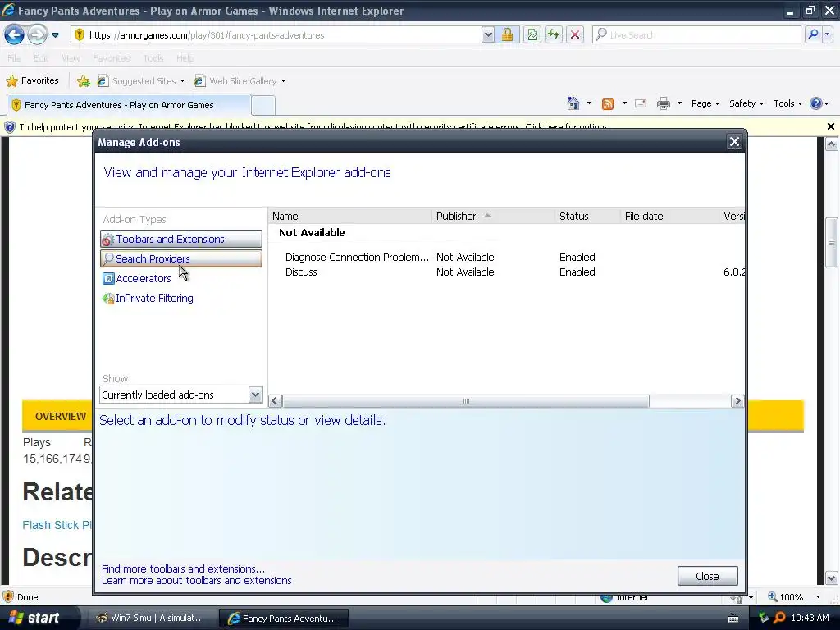Screen dimensions: 840x630
Task: Select Toolbars and Extensions add-on type
Action: pos(181,239)
